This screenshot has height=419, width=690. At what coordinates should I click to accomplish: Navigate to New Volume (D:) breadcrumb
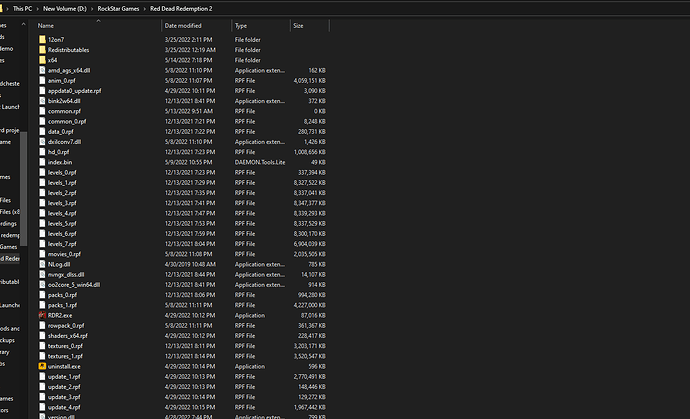coord(65,8)
